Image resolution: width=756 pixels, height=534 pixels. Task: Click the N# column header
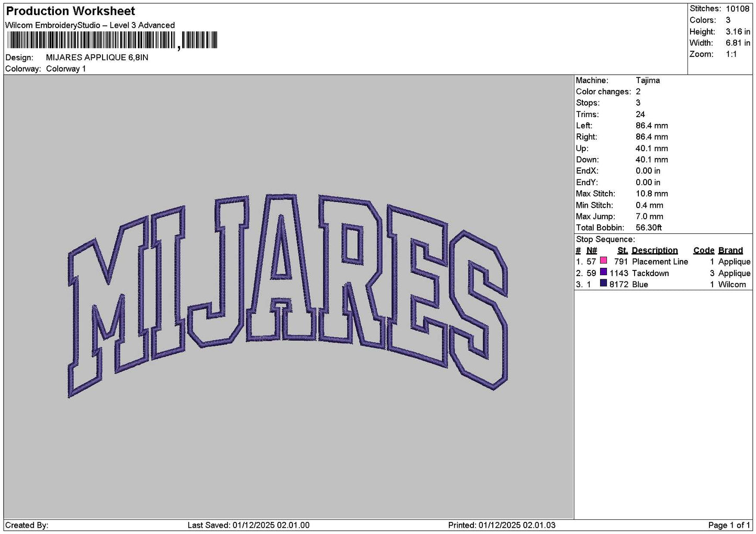(591, 251)
